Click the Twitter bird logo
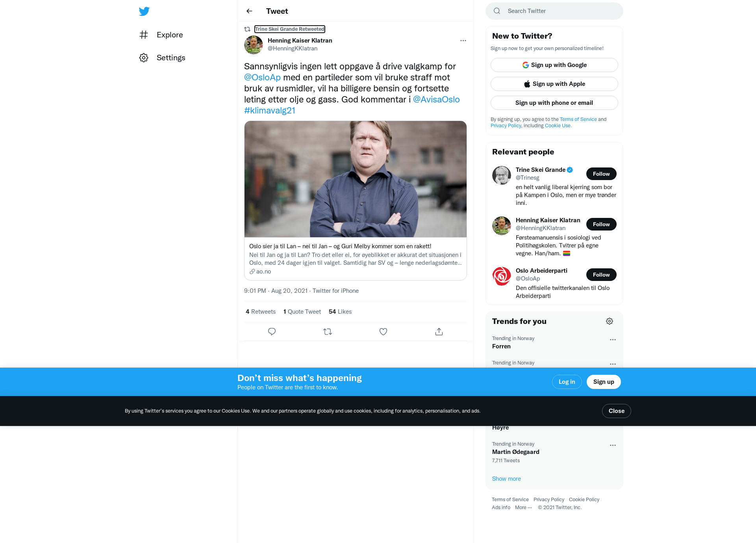 (144, 11)
